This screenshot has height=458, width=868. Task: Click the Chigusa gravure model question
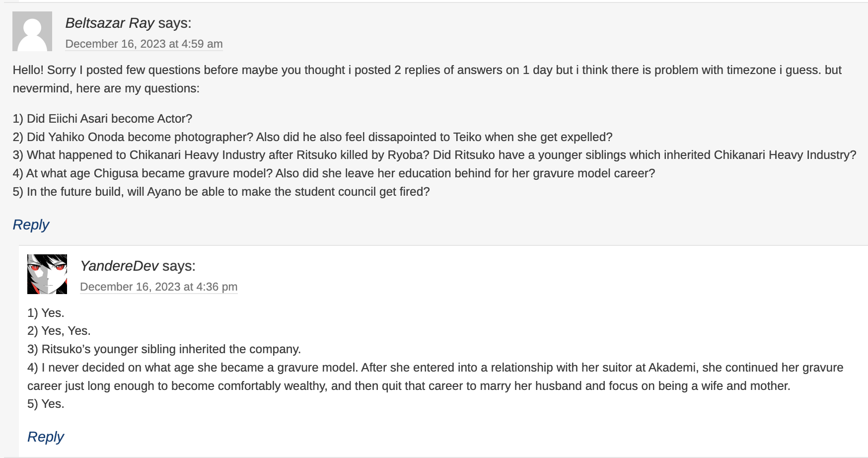coord(334,173)
